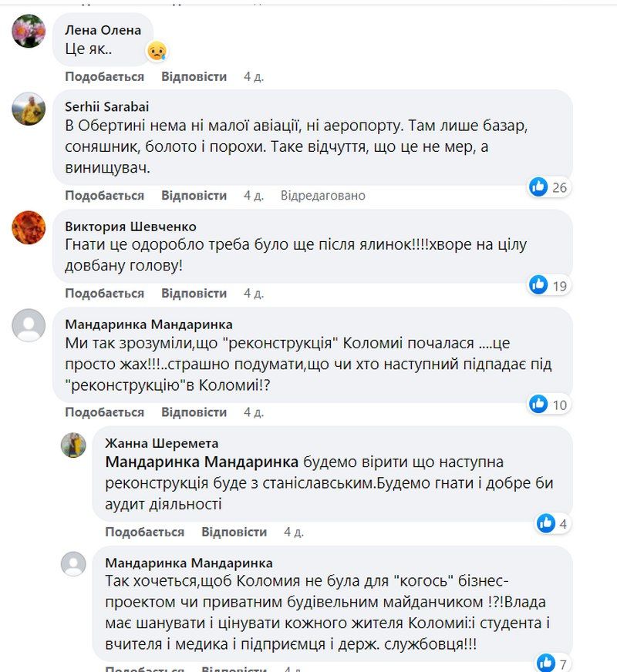Click Відредаговано under Serhii Sarabai's comment

click(x=326, y=196)
